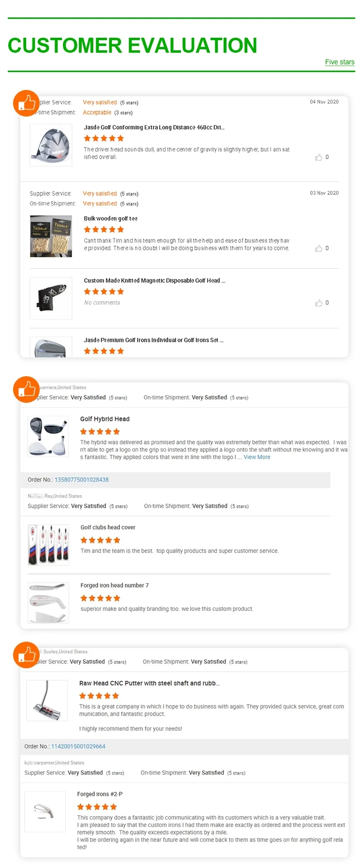Click the third orange thumbs-up badge
Screen dimensions: 363x868
[x=26, y=655]
